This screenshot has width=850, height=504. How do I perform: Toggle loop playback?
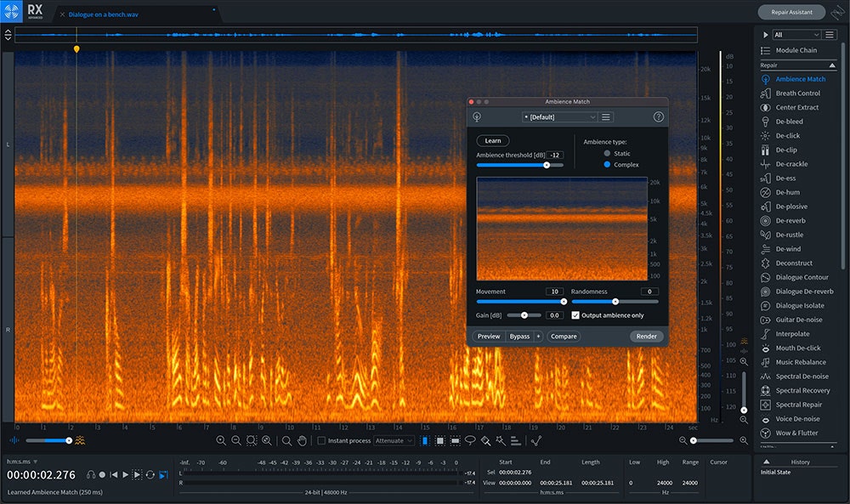tap(150, 475)
